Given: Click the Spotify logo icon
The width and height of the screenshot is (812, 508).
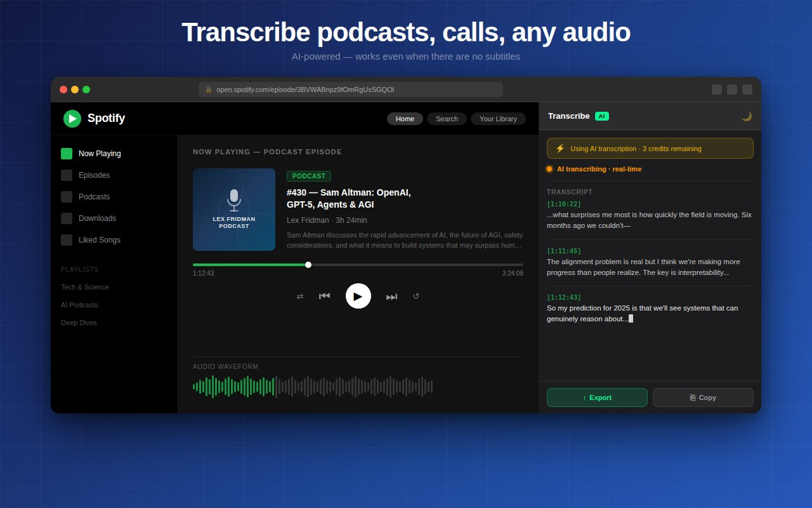Looking at the screenshot, I should (x=72, y=119).
